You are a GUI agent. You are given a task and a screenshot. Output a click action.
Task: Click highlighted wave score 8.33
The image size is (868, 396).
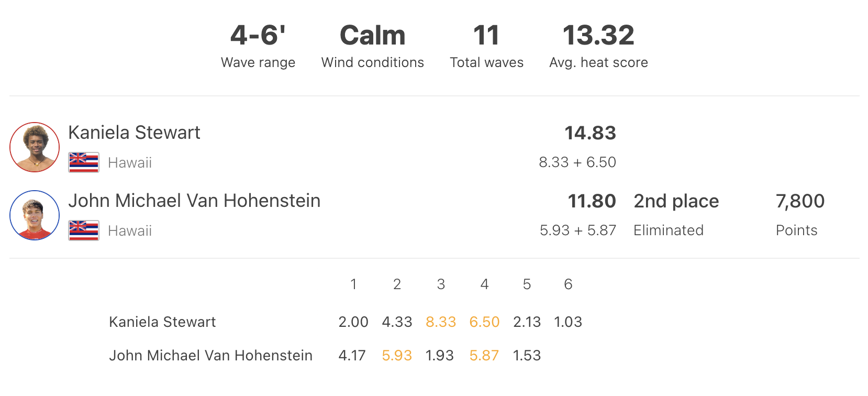click(x=441, y=322)
